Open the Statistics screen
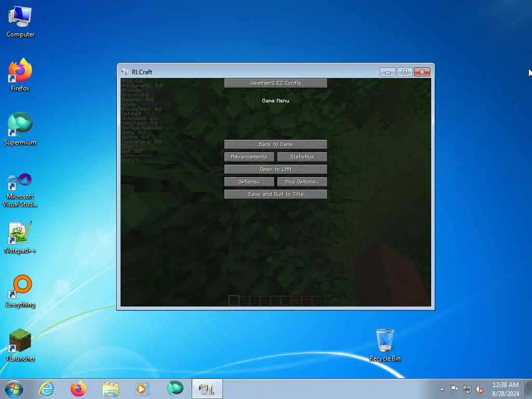The width and height of the screenshot is (532, 399). click(302, 157)
